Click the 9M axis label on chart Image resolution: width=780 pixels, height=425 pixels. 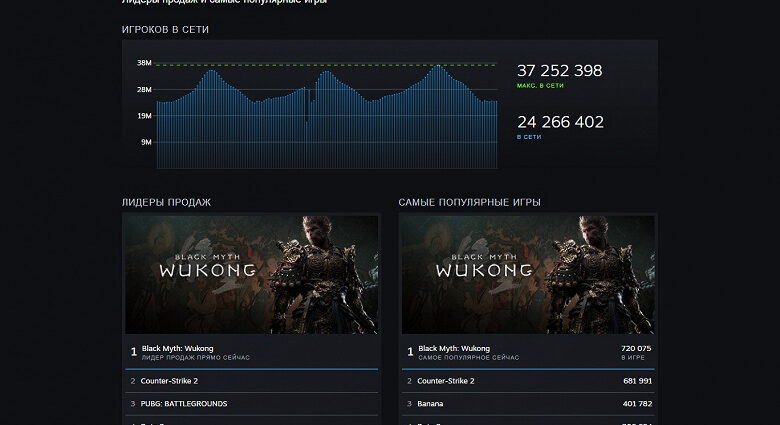(146, 142)
